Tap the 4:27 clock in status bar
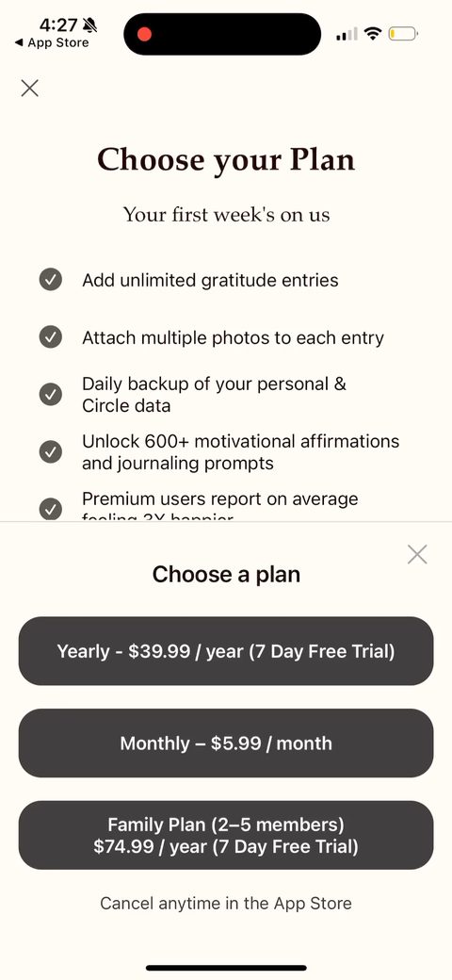This screenshot has width=452, height=980. pyautogui.click(x=58, y=25)
